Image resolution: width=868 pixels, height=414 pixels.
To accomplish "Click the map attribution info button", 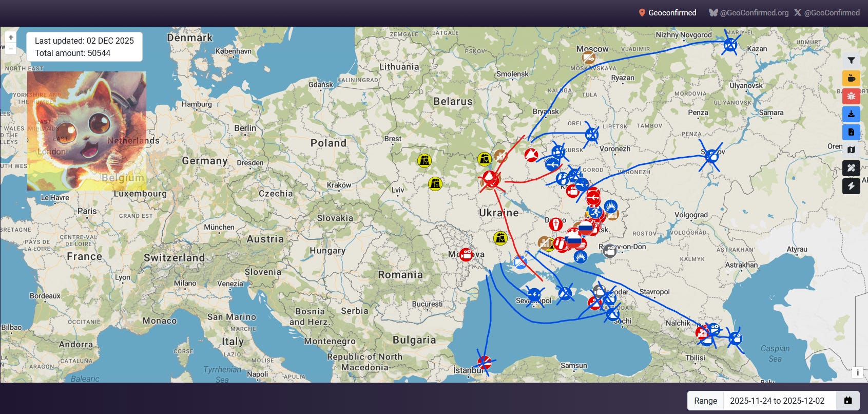I will (x=857, y=372).
